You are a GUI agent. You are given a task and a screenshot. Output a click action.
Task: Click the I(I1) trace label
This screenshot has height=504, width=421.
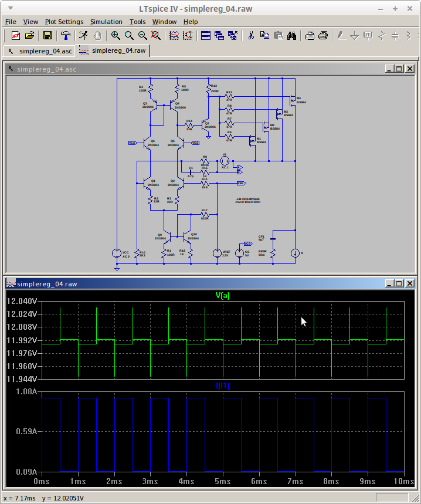tap(223, 385)
